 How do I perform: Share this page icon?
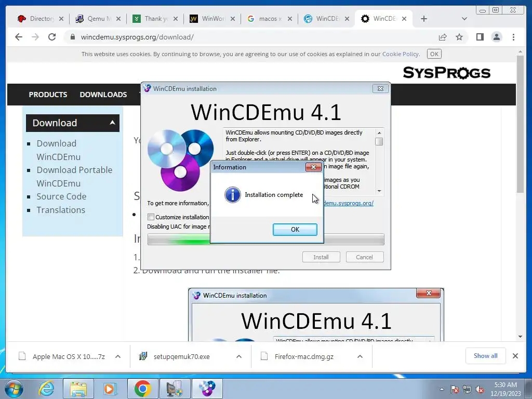(x=443, y=37)
